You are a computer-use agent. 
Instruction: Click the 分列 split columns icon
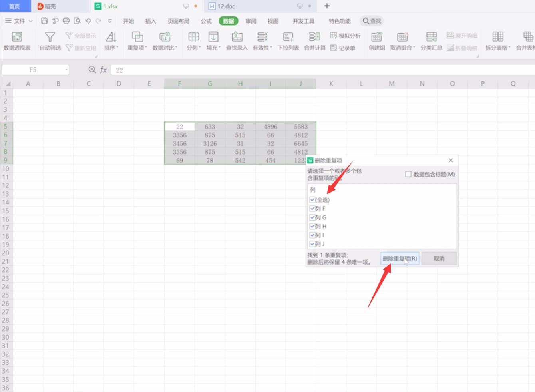click(x=193, y=37)
